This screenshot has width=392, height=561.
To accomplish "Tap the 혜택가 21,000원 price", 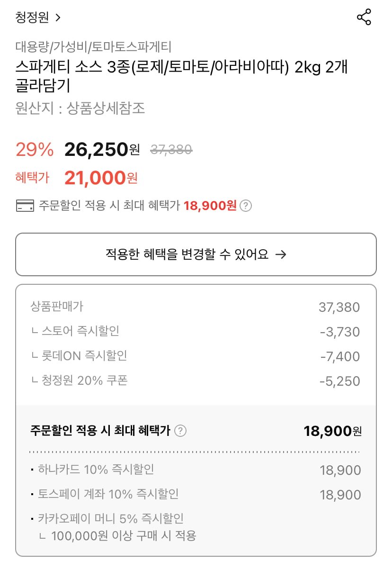I will coord(100,178).
